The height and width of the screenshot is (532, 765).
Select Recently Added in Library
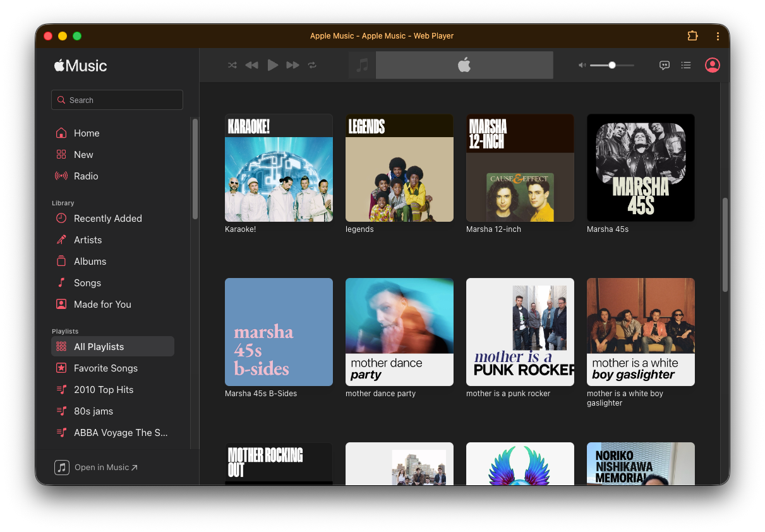coord(112,219)
